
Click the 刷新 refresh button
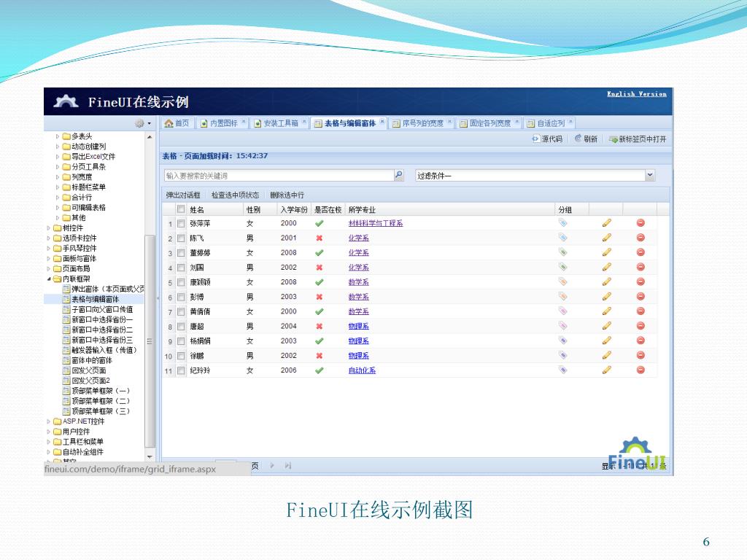(586, 139)
